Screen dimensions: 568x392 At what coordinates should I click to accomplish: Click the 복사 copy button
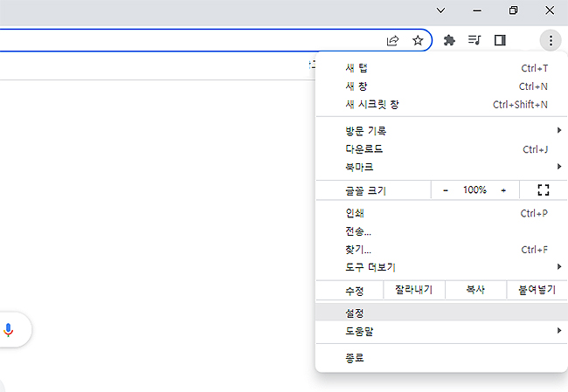pyautogui.click(x=475, y=290)
